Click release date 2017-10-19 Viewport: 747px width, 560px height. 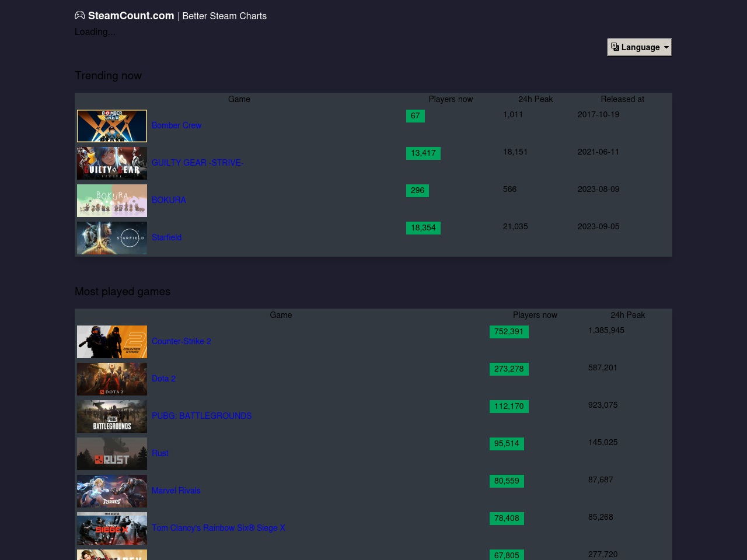(598, 114)
